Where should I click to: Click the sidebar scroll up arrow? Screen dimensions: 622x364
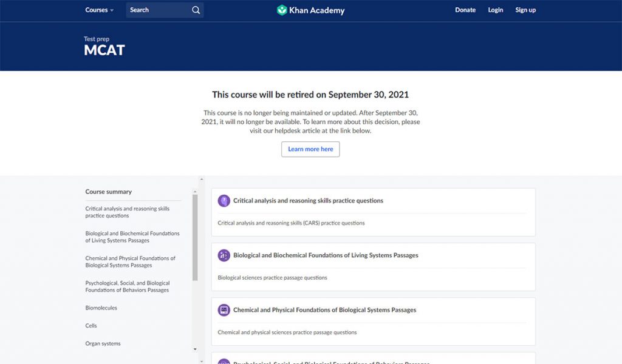point(195,180)
